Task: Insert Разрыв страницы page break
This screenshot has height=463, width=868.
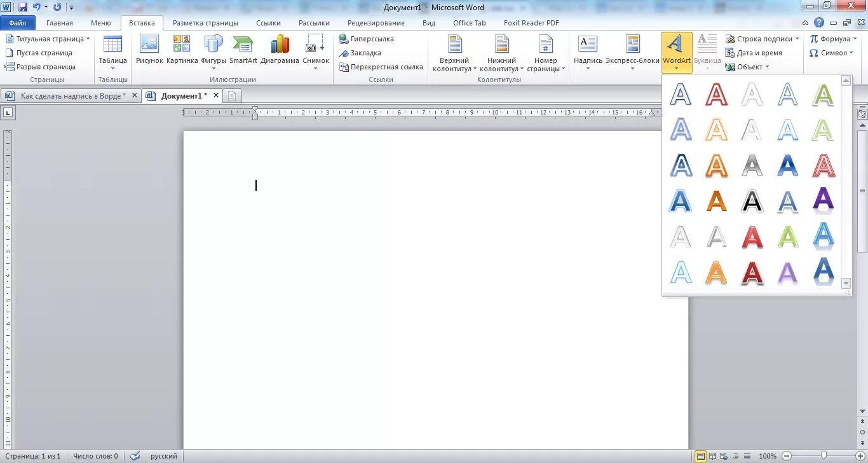Action: pos(41,67)
